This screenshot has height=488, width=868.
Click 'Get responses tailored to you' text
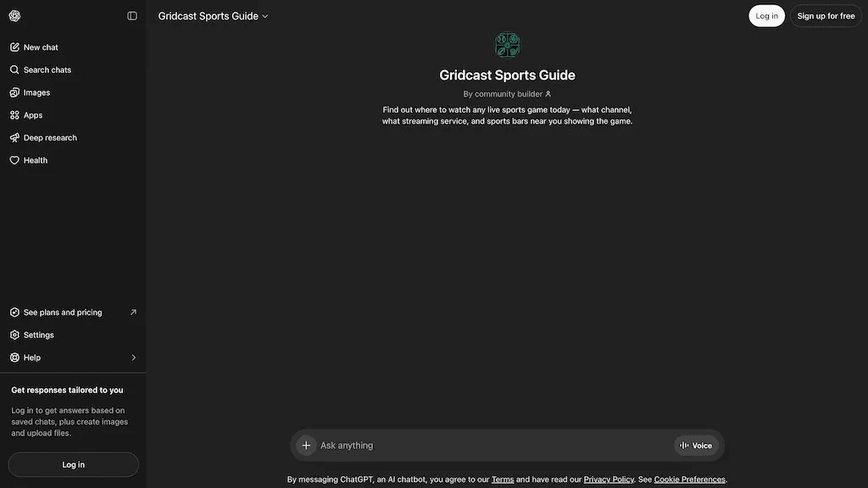pyautogui.click(x=67, y=390)
